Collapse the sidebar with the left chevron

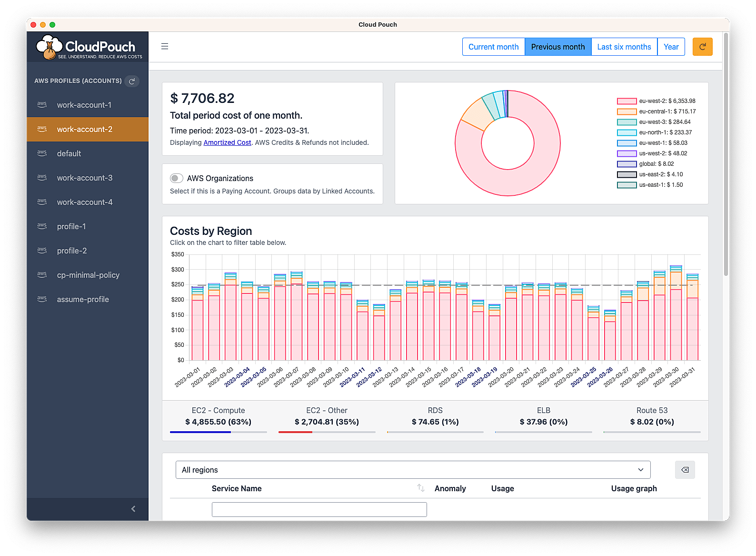click(x=133, y=509)
